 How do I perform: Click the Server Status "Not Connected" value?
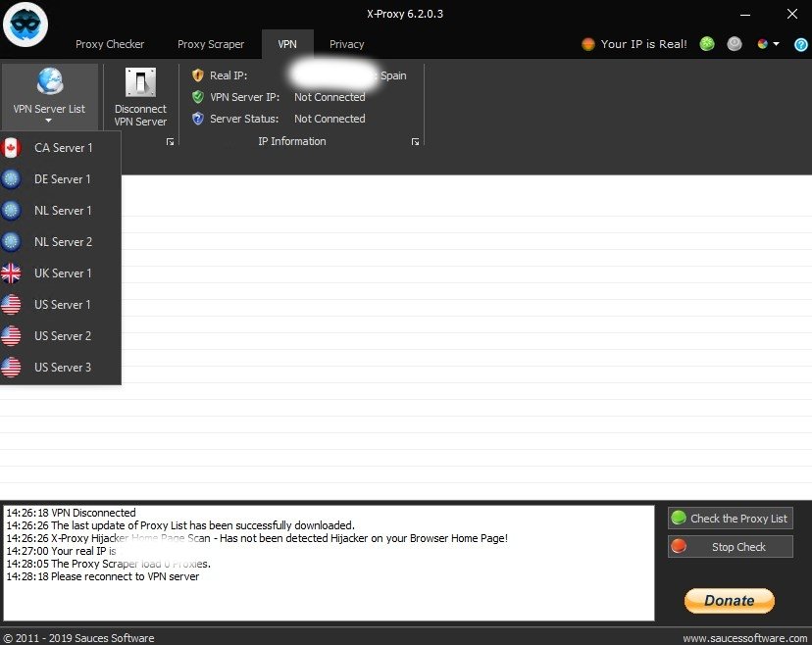[330, 119]
